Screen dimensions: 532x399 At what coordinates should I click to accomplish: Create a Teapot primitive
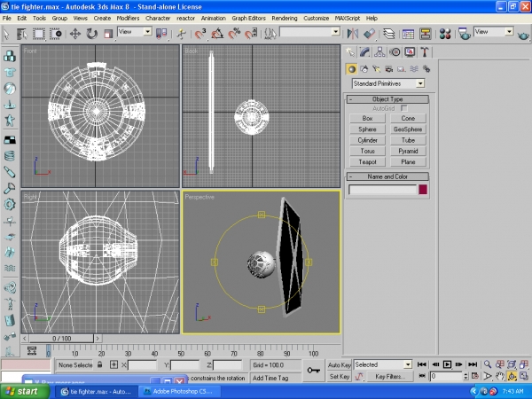pos(367,162)
